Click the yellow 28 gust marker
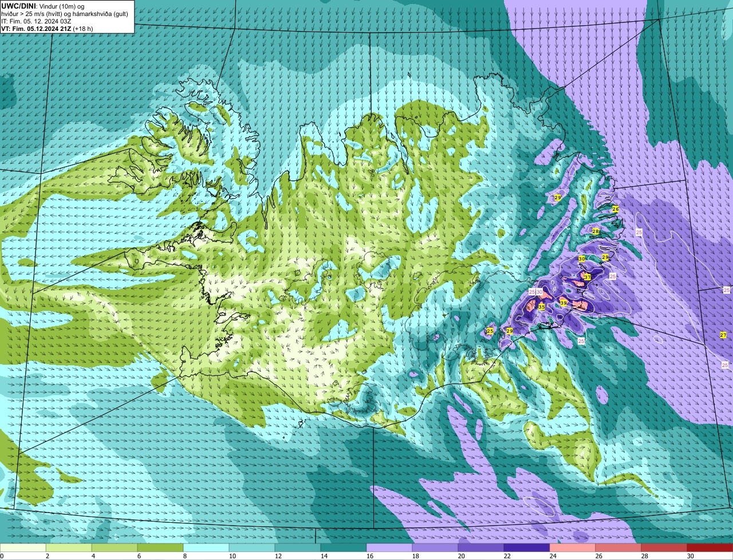The width and height of the screenshot is (733, 560). click(x=596, y=231)
